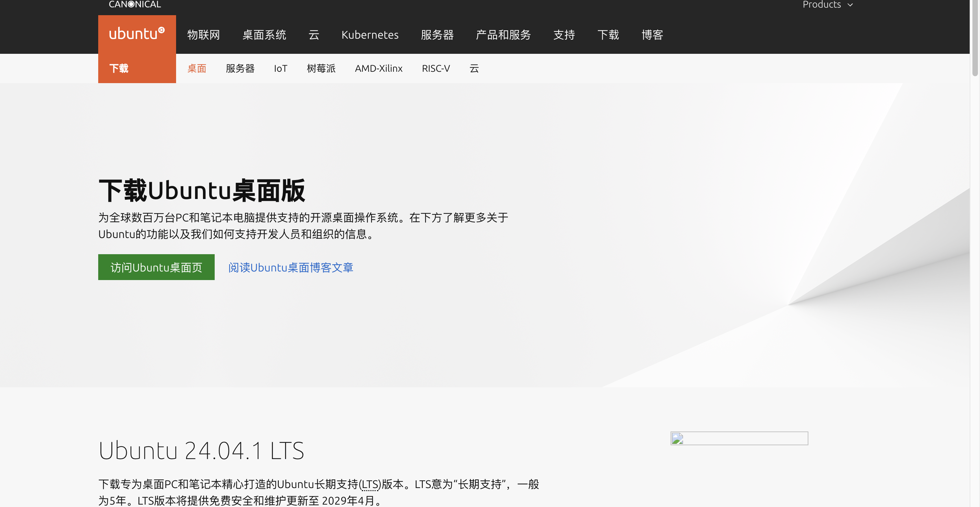This screenshot has width=980, height=507.
Task: Select the 桌面 sub-navigation tab
Action: [x=197, y=68]
